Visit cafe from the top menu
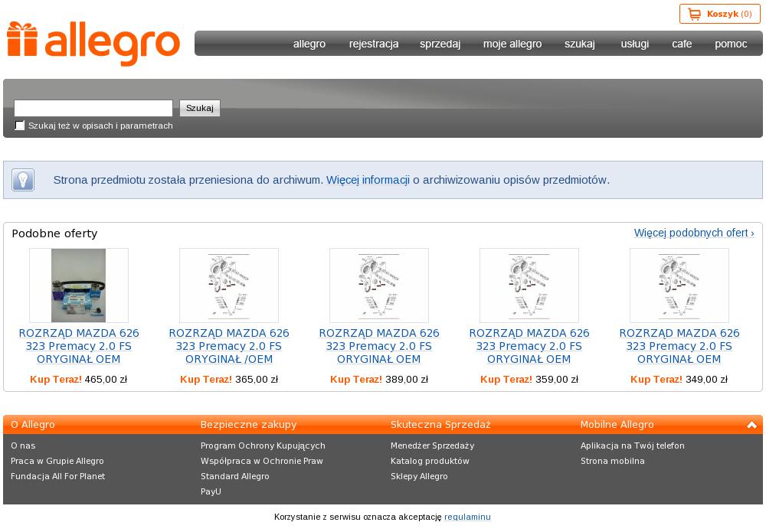The height and width of the screenshot is (532, 766). pos(682,44)
